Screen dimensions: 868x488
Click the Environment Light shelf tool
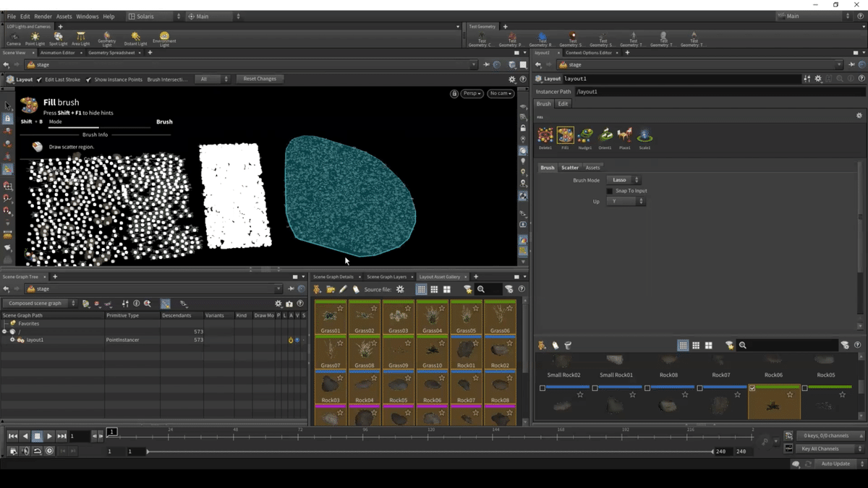(x=164, y=38)
